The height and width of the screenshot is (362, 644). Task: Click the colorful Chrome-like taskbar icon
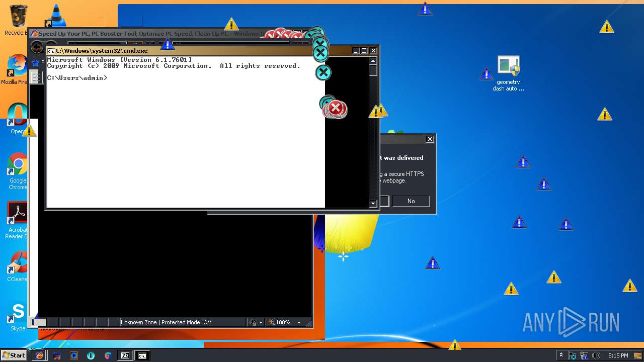tap(108, 355)
